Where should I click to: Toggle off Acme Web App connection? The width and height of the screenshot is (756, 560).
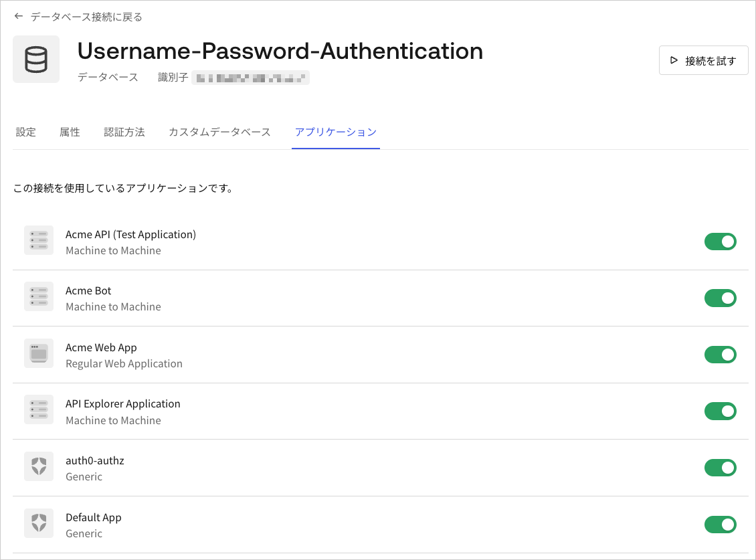pos(721,355)
